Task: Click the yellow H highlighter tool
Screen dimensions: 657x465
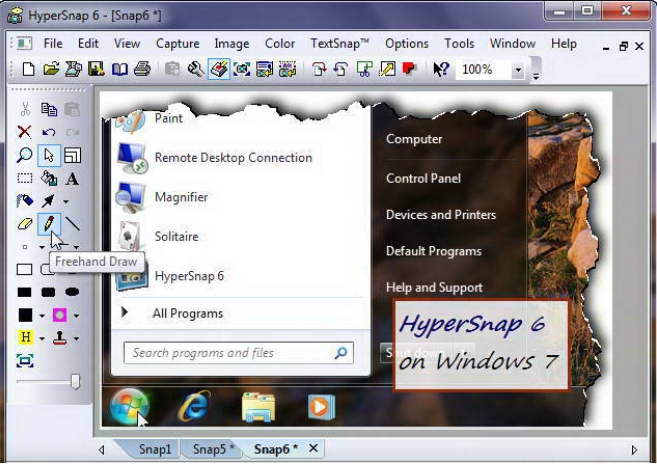Action: [x=25, y=337]
